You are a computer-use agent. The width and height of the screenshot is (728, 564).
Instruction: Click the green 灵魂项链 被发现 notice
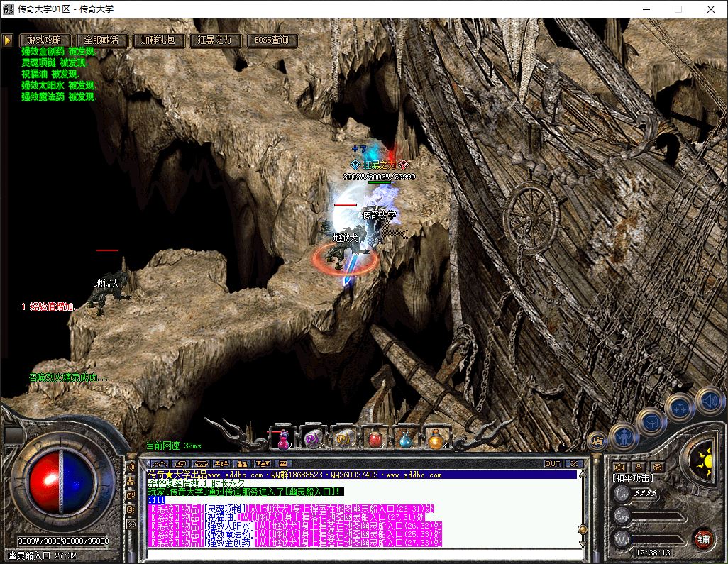pyautogui.click(x=54, y=62)
